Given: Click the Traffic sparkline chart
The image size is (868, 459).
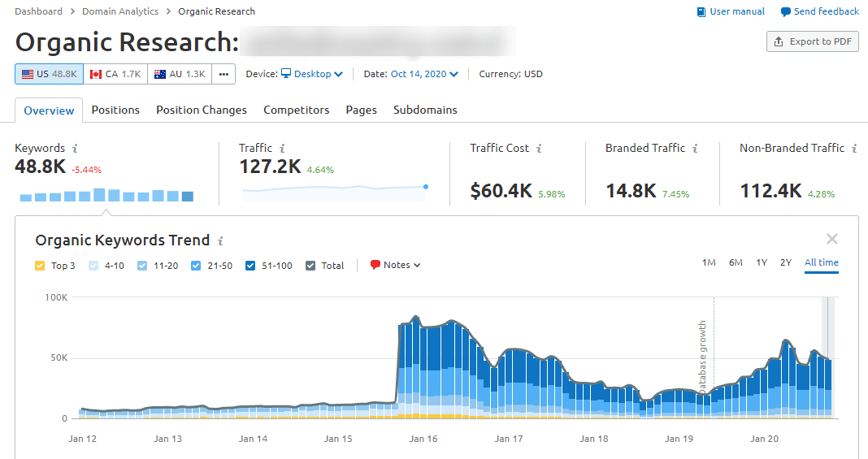Looking at the screenshot, I should pos(335,192).
